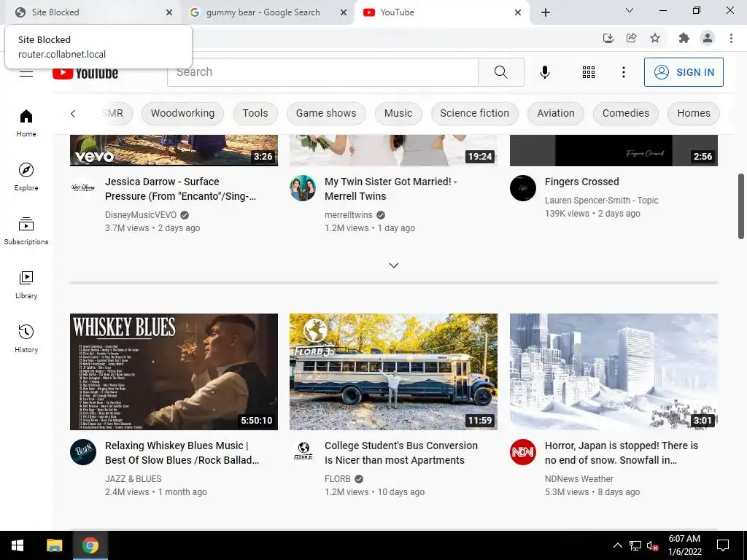Open NDNews Weather channel avatar
The width and height of the screenshot is (747, 560).
[522, 452]
